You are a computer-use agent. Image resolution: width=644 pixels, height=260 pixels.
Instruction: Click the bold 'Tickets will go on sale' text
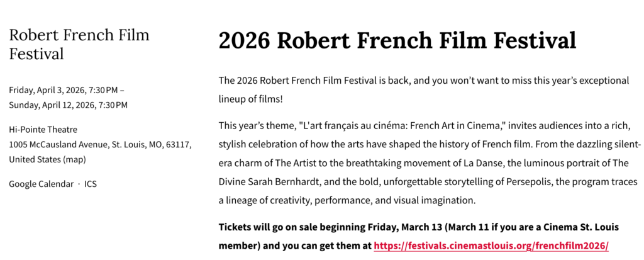[x=272, y=227]
